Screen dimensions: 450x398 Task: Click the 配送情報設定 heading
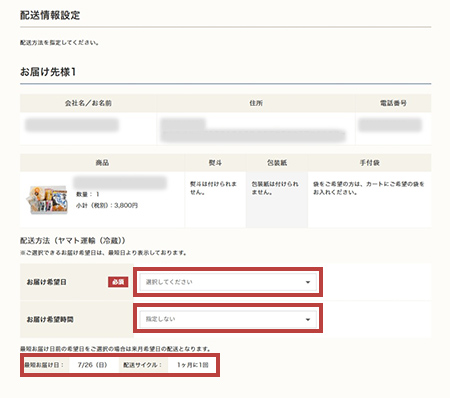[x=50, y=15]
